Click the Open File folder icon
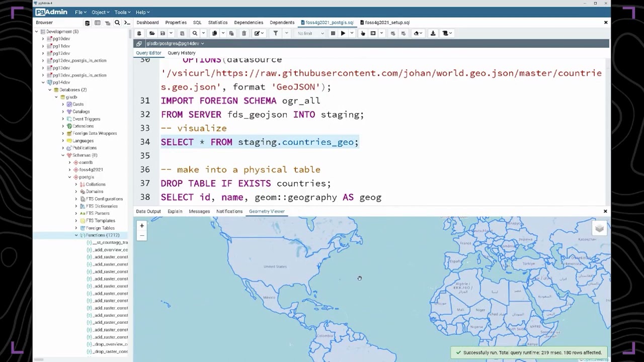The width and height of the screenshot is (644, 362). pyautogui.click(x=152, y=33)
